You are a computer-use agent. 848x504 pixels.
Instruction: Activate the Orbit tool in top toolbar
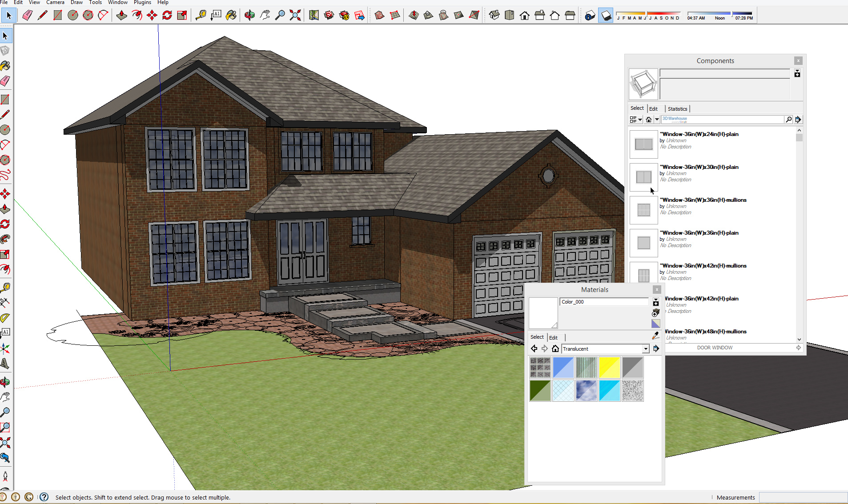249,16
